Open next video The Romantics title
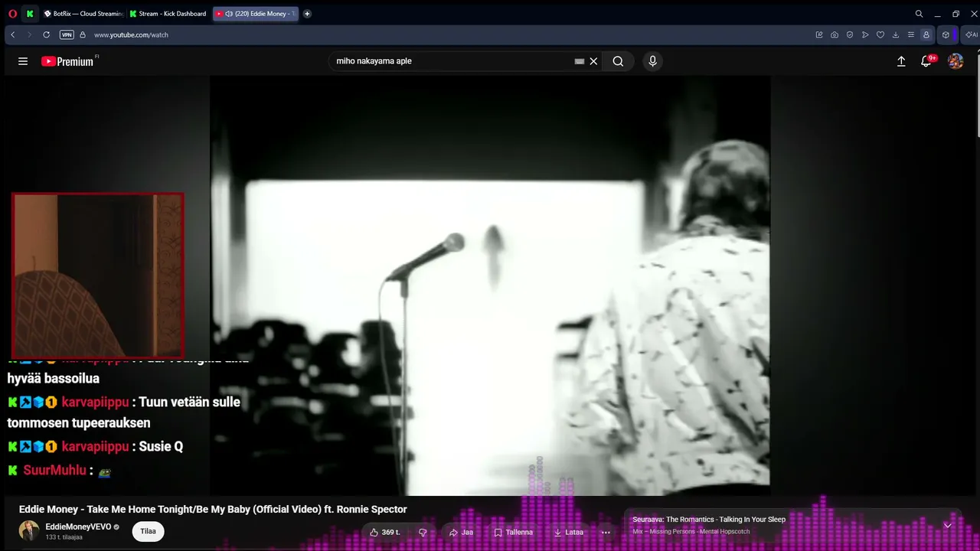This screenshot has height=551, width=980. 709,520
